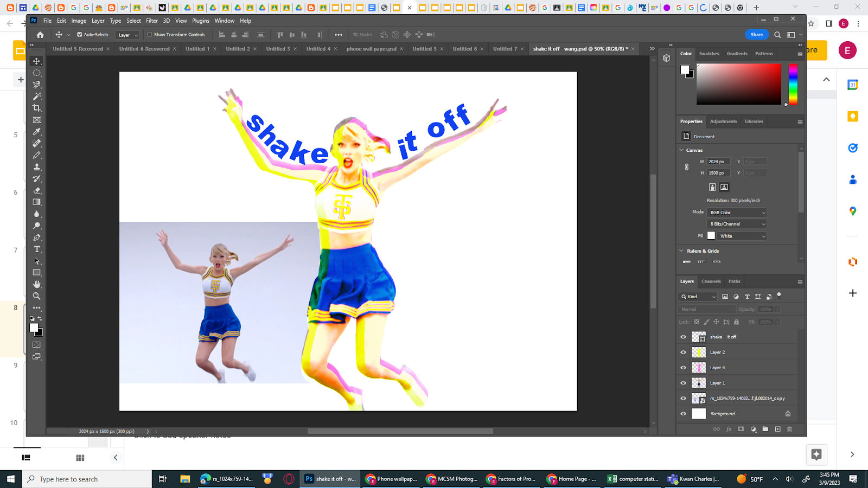Click the canvas Width input field

(x=718, y=162)
